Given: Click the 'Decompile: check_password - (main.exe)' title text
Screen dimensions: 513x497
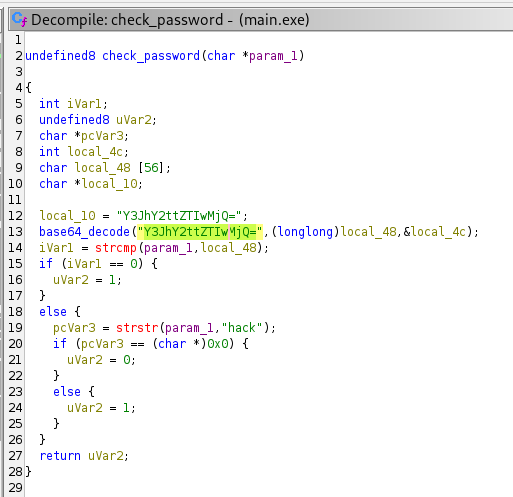Looking at the screenshot, I should 170,20.
